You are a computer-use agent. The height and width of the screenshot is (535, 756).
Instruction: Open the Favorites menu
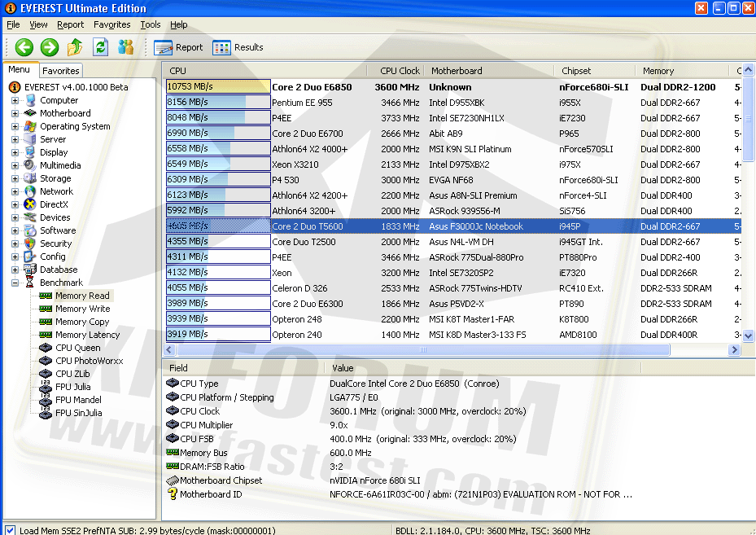(x=111, y=24)
